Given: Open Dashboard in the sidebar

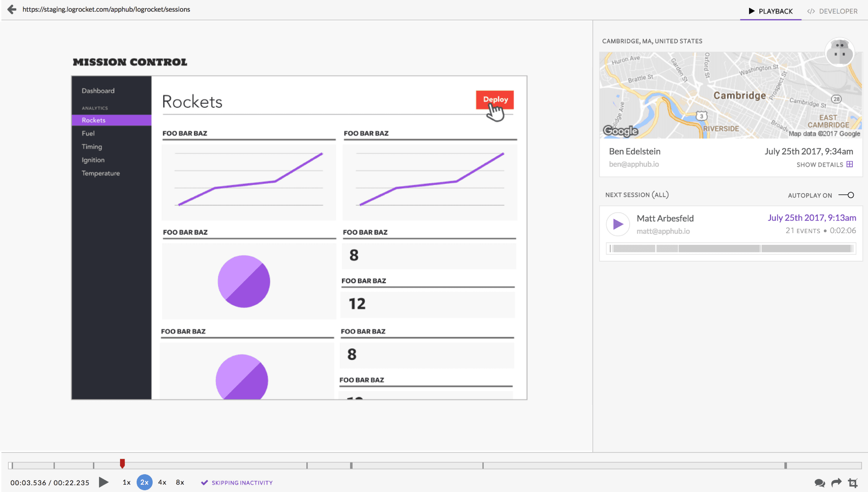Looking at the screenshot, I should (x=98, y=90).
